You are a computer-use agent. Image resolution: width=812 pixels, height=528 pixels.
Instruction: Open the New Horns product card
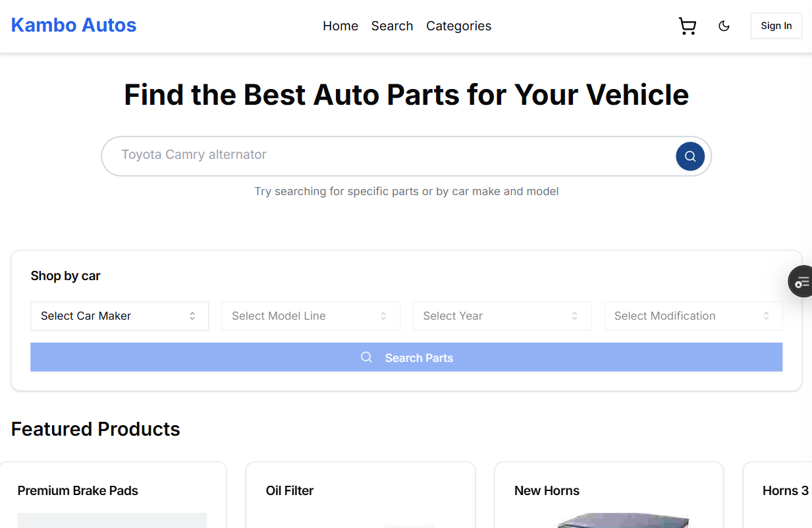pyautogui.click(x=547, y=490)
